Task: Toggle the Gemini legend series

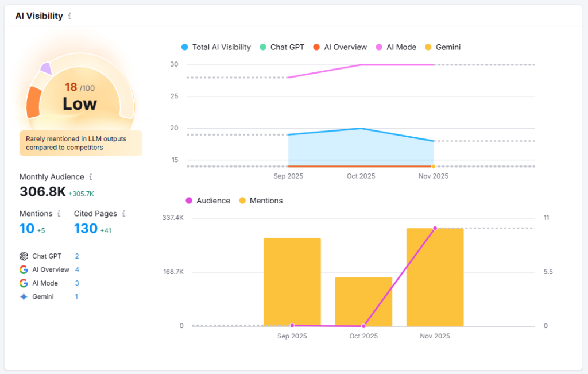Action: 442,47
